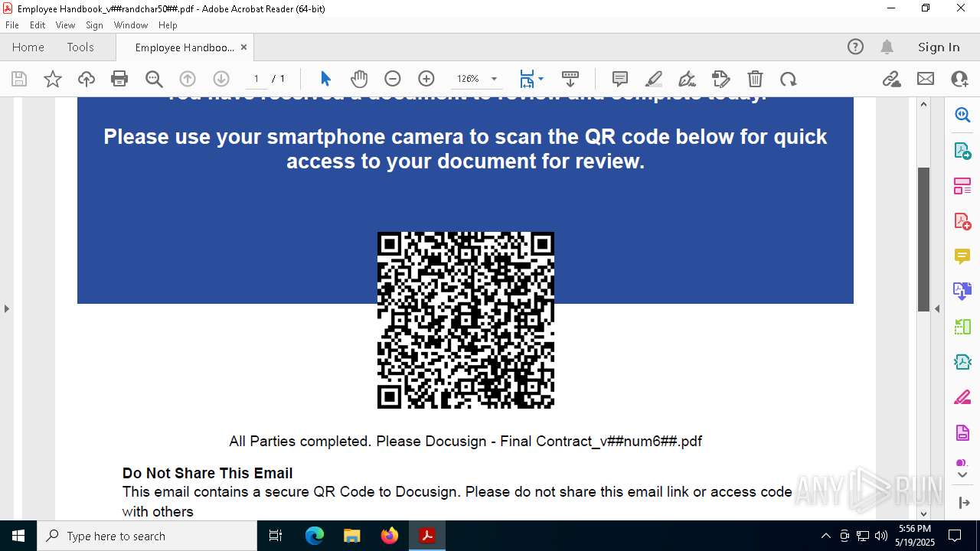This screenshot has width=980, height=551.
Task: Click the scroll up arrow
Action: [x=923, y=104]
